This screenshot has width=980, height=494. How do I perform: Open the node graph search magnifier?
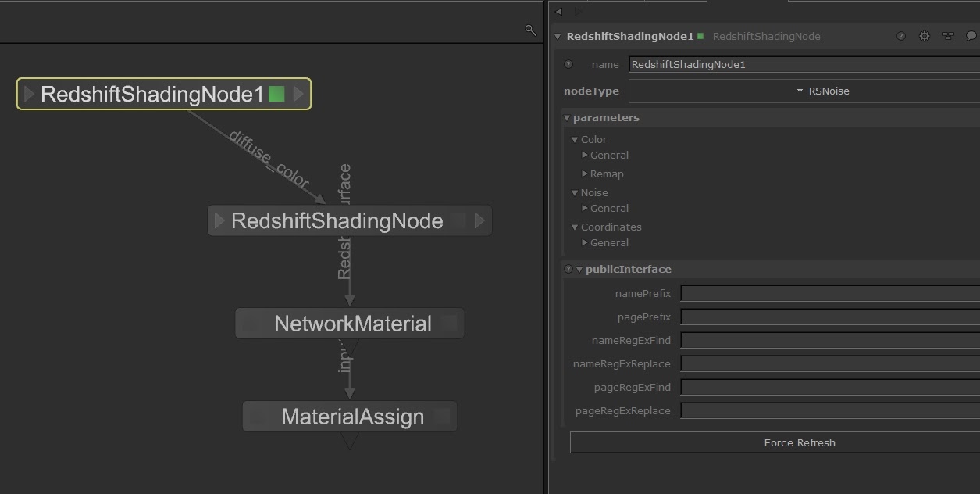point(531,30)
